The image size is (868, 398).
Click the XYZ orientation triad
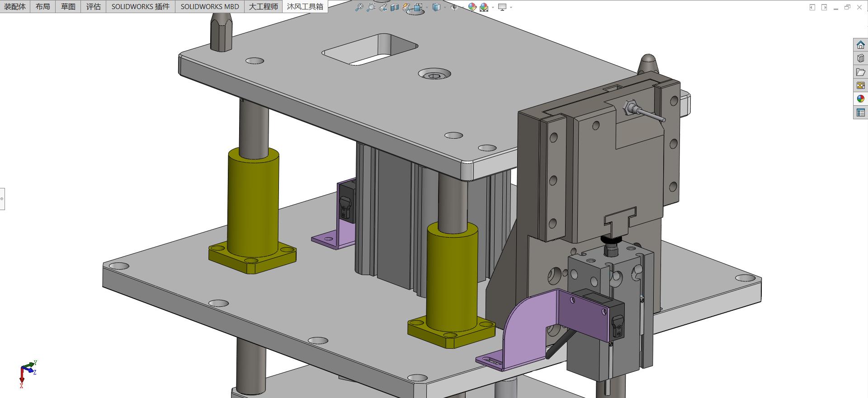pyautogui.click(x=28, y=374)
